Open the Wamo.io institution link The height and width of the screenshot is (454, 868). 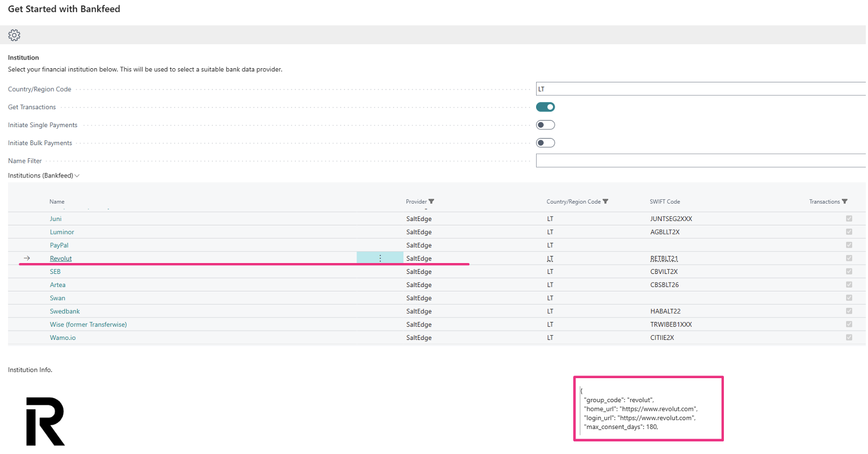pyautogui.click(x=63, y=338)
